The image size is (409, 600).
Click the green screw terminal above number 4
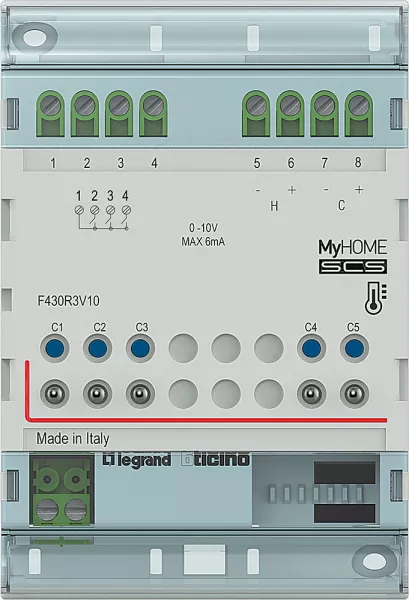click(153, 114)
